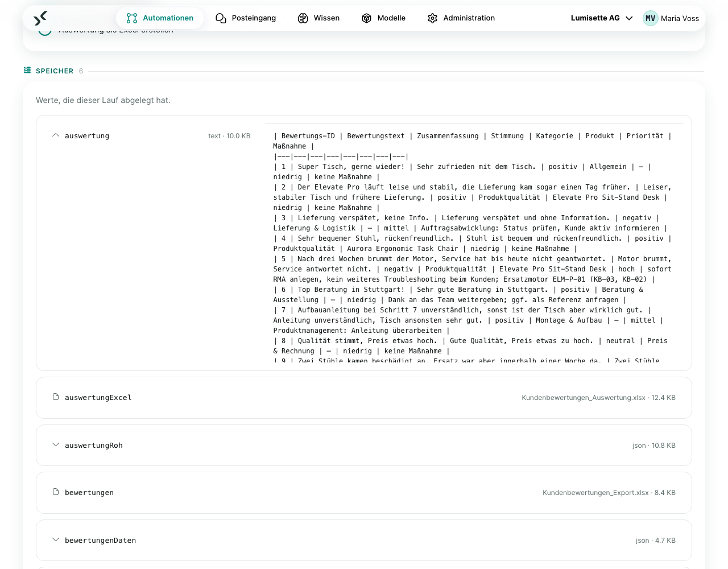Click the Modelle cube icon
The width and height of the screenshot is (728, 569).
pyautogui.click(x=367, y=18)
